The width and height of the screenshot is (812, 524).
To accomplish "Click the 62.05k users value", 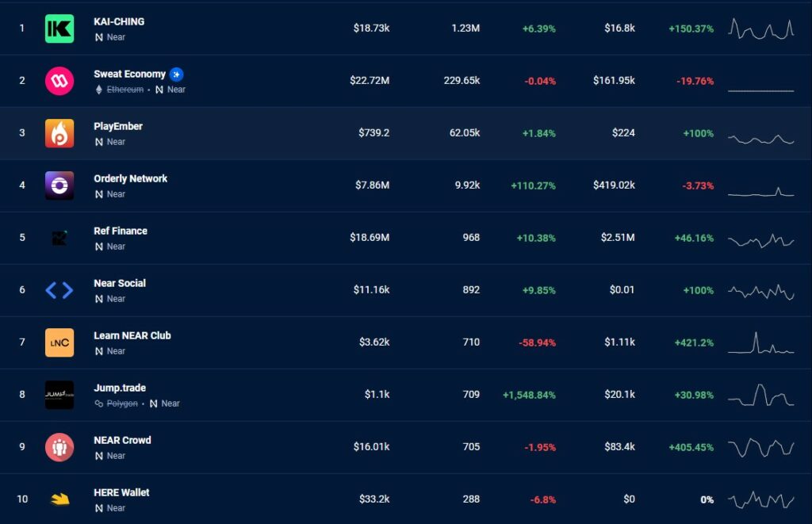I will point(465,132).
